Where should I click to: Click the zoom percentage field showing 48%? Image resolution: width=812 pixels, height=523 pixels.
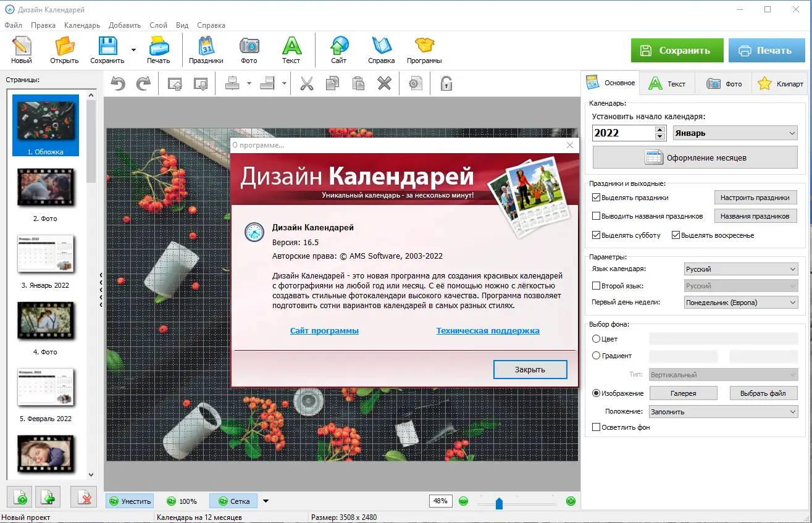pyautogui.click(x=440, y=501)
